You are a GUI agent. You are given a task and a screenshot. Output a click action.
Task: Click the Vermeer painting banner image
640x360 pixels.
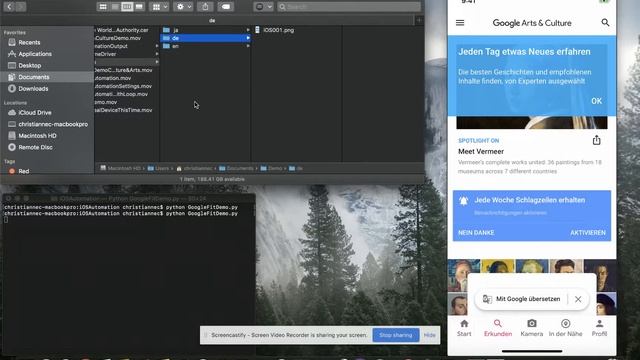pyautogui.click(x=532, y=122)
